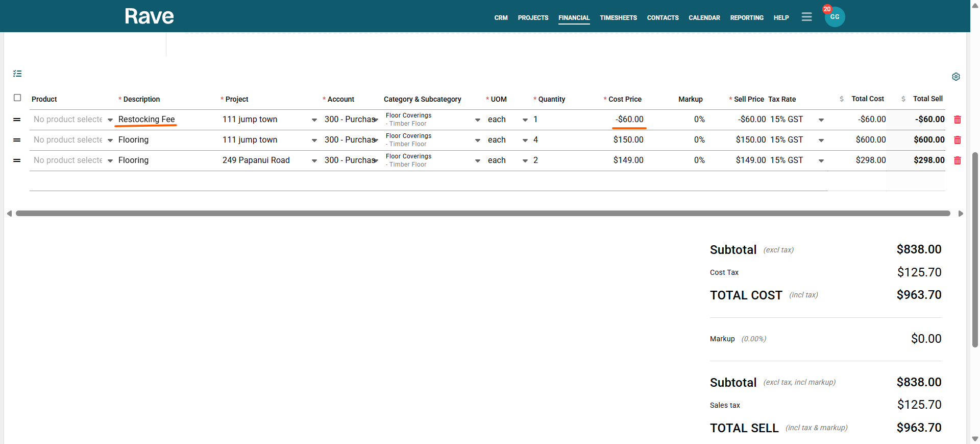Expand product dropdown in Restocking Fee row
The width and height of the screenshot is (980, 444).
click(x=110, y=120)
